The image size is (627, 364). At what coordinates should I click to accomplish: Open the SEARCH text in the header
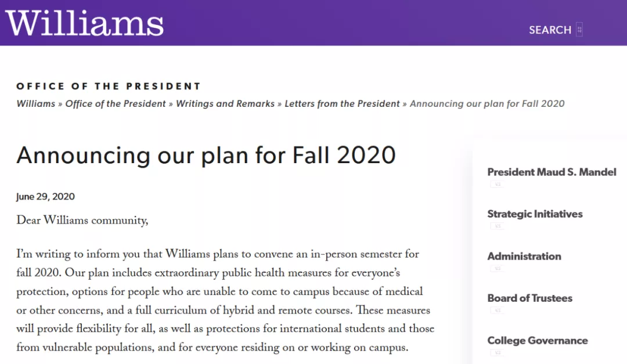pyautogui.click(x=550, y=30)
